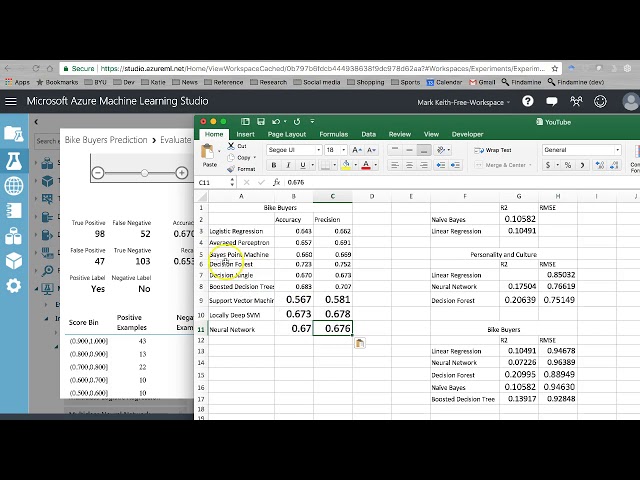Click Excel fill color yellow swatch
Screen dimensions: 640x480
click(x=346, y=165)
